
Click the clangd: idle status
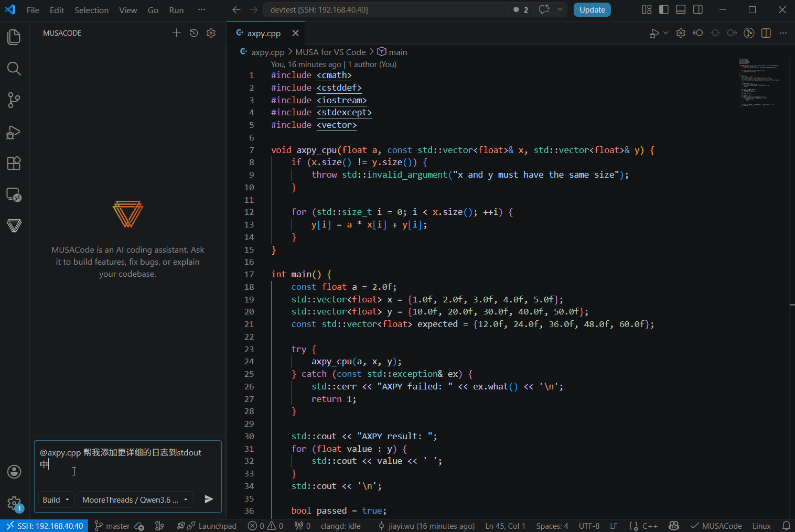(341, 526)
